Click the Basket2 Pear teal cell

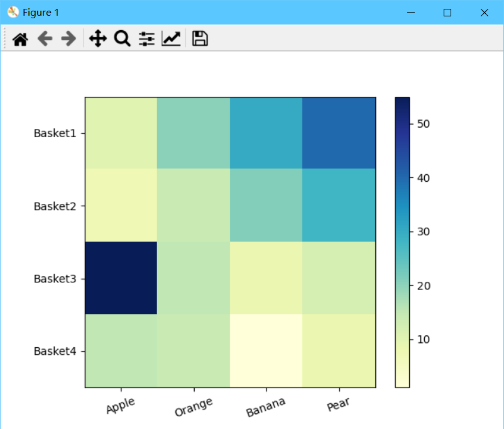click(339, 205)
